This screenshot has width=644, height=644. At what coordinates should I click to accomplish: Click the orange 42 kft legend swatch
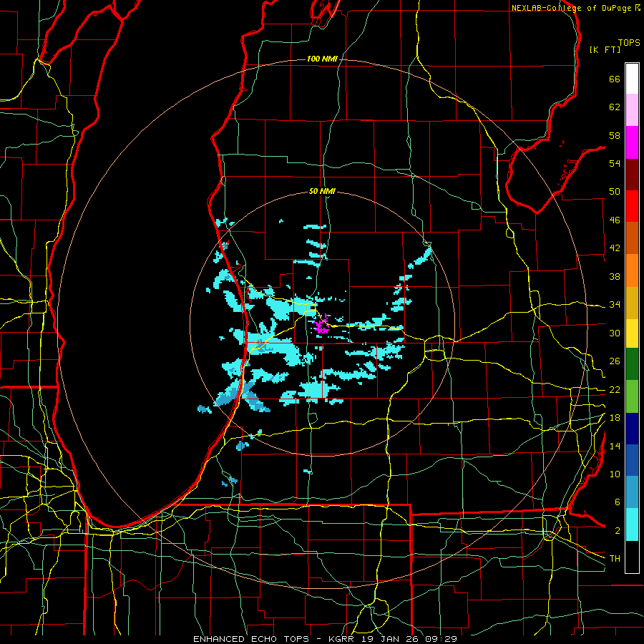pyautogui.click(x=632, y=270)
